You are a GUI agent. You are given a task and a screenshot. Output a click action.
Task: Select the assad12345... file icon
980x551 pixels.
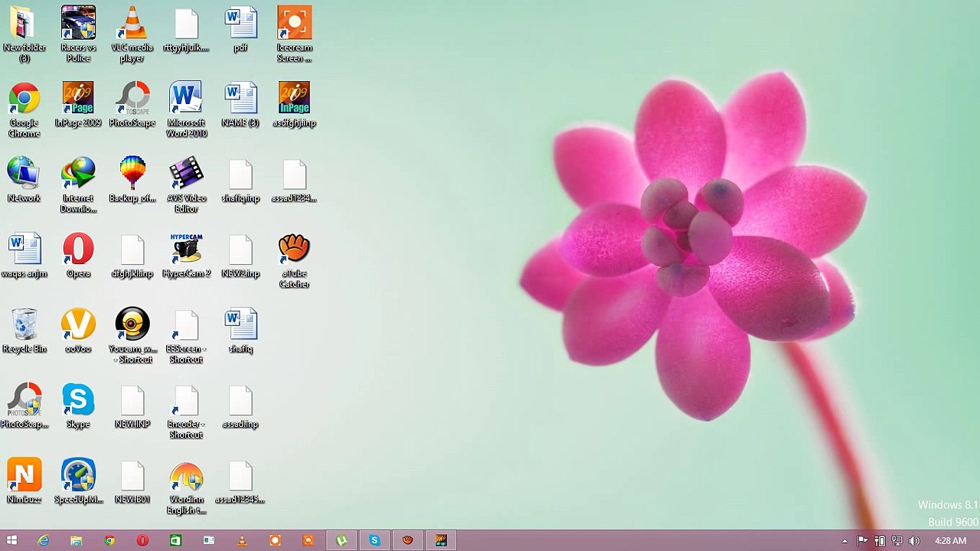pyautogui.click(x=240, y=481)
